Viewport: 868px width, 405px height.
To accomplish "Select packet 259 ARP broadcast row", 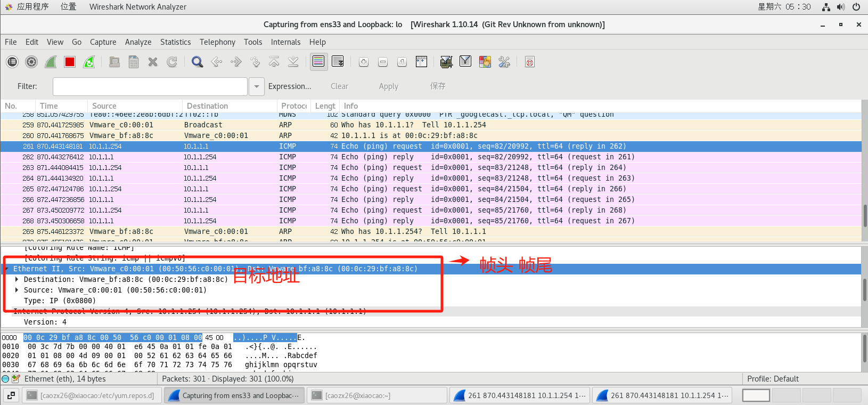I will (x=431, y=125).
